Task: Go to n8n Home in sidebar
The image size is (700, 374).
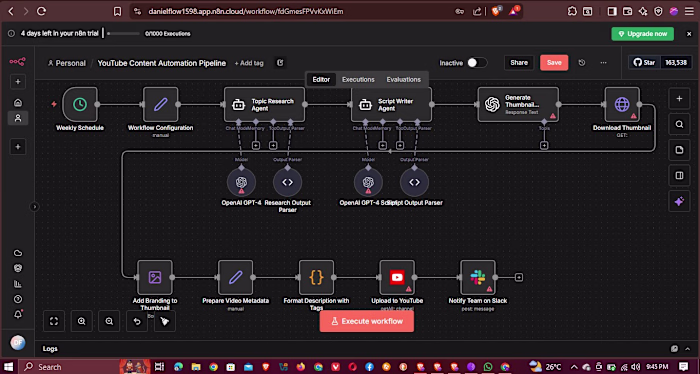Action: 18,103
